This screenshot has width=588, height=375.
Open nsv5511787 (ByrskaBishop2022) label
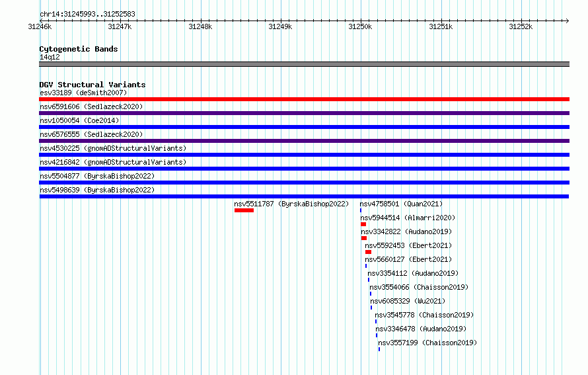(291, 204)
